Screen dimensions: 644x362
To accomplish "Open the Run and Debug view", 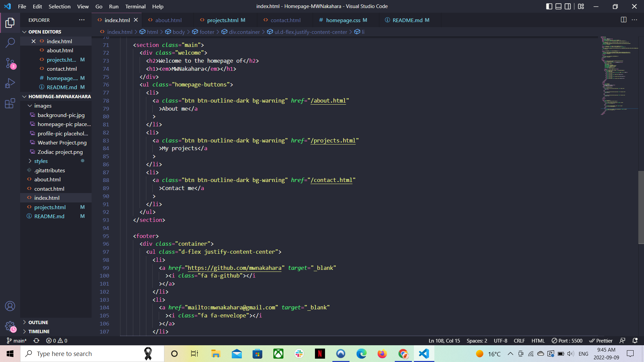I will pos(10,83).
